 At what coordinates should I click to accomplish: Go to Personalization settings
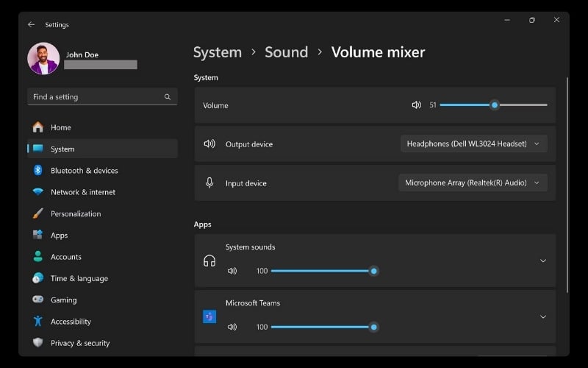(75, 213)
